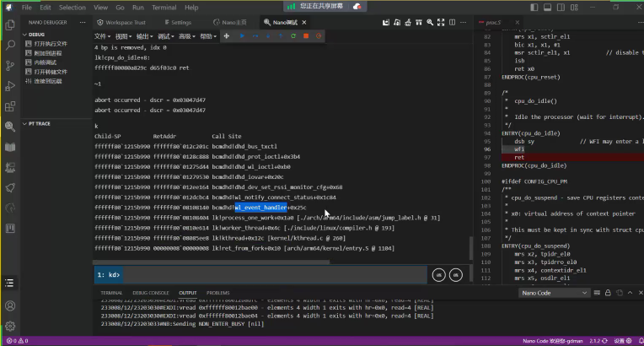The width and height of the screenshot is (644, 346).
Task: Click 打开执行文件 in DEBUG list
Action: [51, 44]
